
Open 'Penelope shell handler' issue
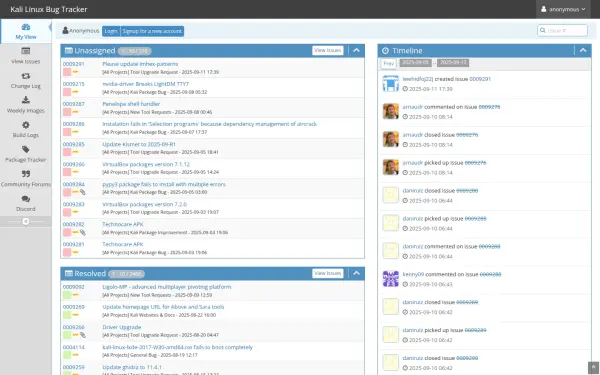click(131, 104)
